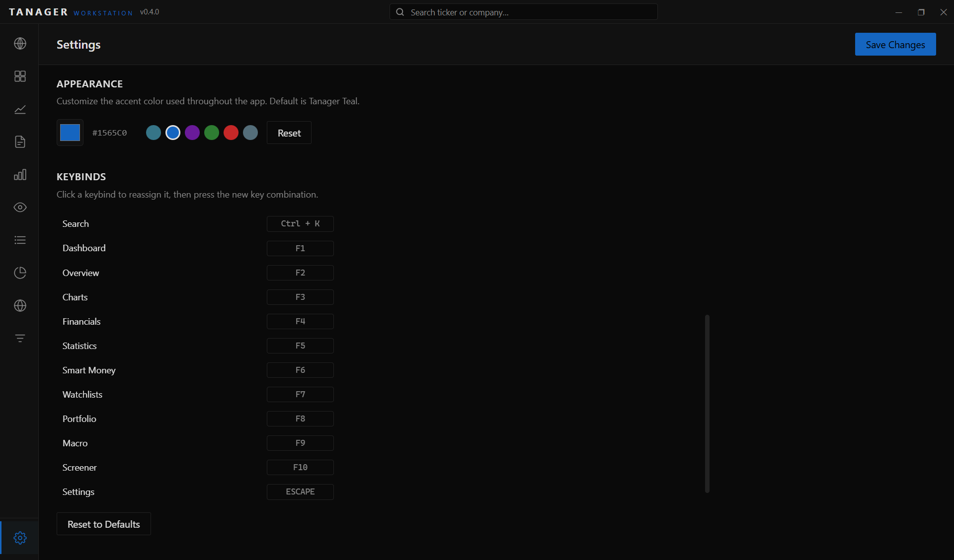Select the gray accent color preset

pos(250,133)
